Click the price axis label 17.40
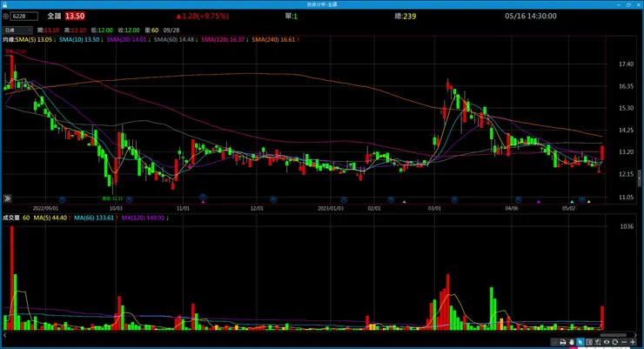 [x=626, y=64]
